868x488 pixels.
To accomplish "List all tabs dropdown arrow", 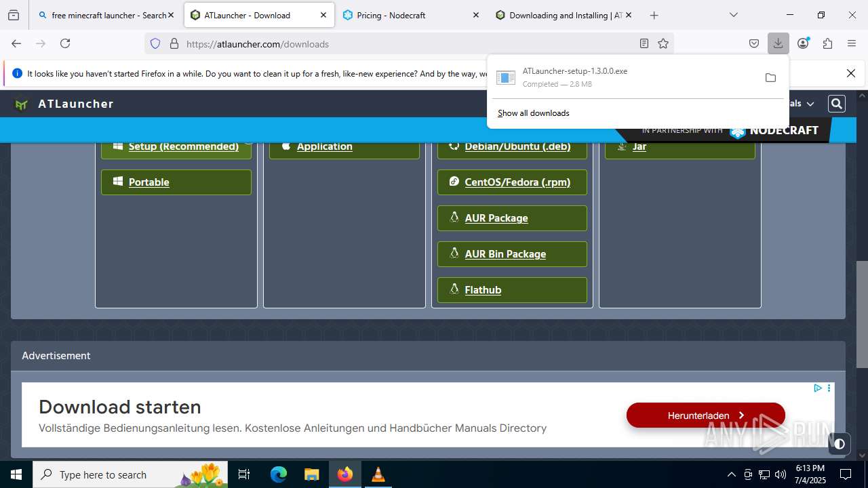I will (733, 15).
